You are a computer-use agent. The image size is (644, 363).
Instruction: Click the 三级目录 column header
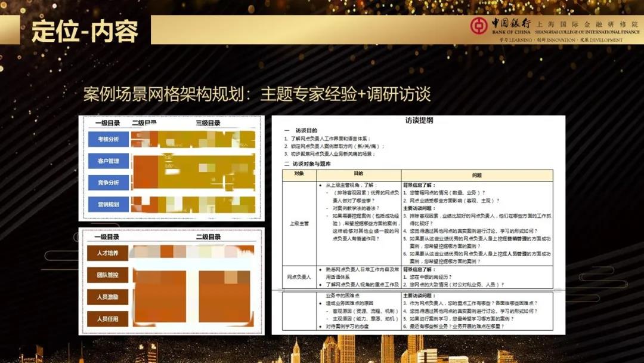tap(208, 123)
